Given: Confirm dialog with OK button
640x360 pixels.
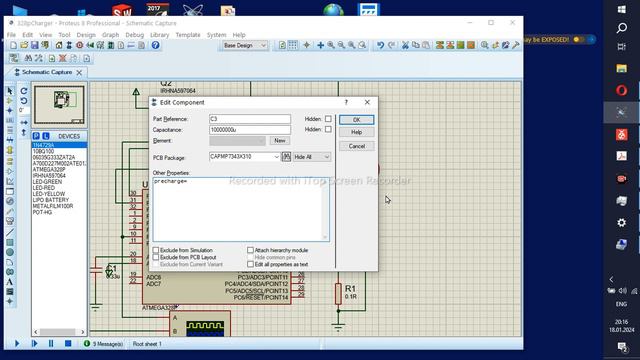Looking at the screenshot, I should point(356,120).
